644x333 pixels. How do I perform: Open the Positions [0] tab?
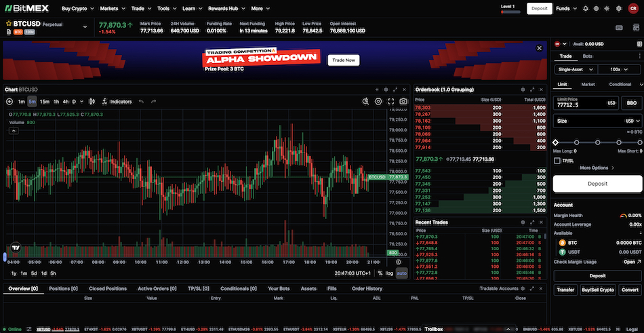point(63,289)
